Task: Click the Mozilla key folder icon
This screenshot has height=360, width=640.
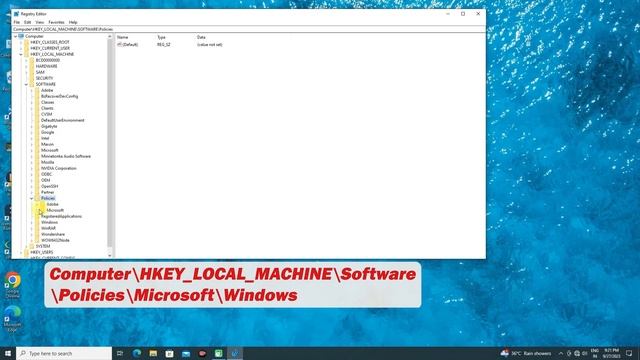Action: tap(37, 162)
